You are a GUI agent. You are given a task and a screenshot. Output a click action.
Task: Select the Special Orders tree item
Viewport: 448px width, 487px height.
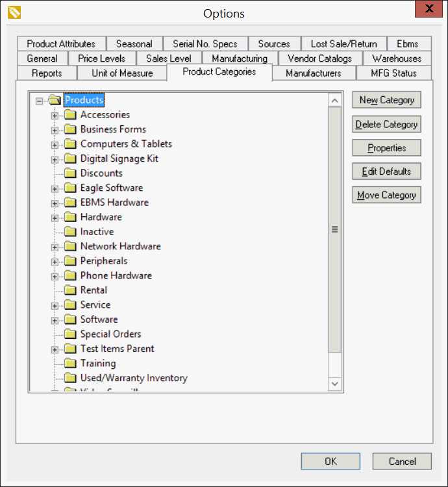pos(110,334)
